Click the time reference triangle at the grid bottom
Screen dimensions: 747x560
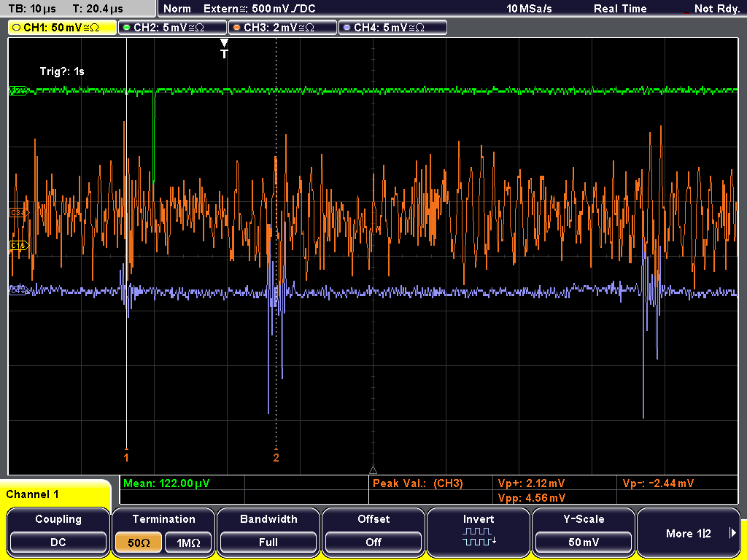373,470
